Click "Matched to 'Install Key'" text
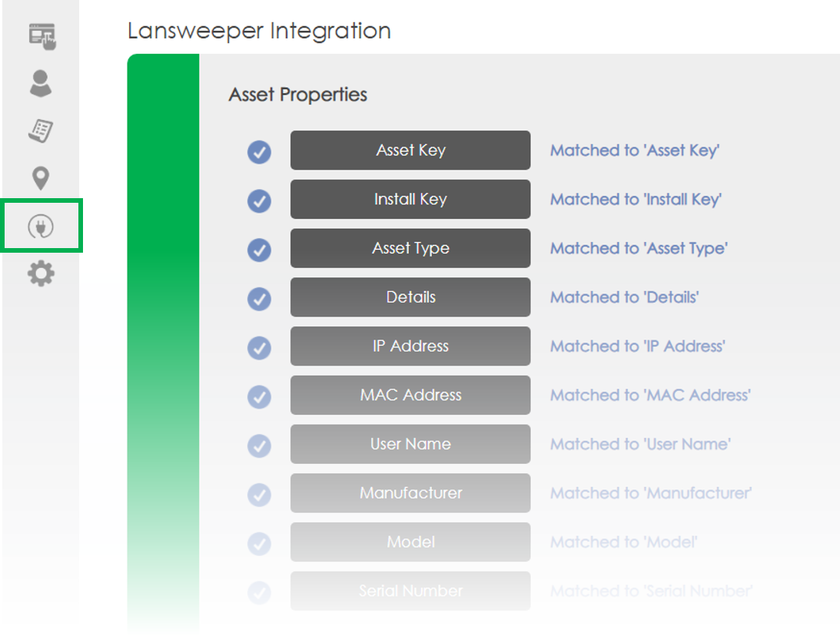 636,199
